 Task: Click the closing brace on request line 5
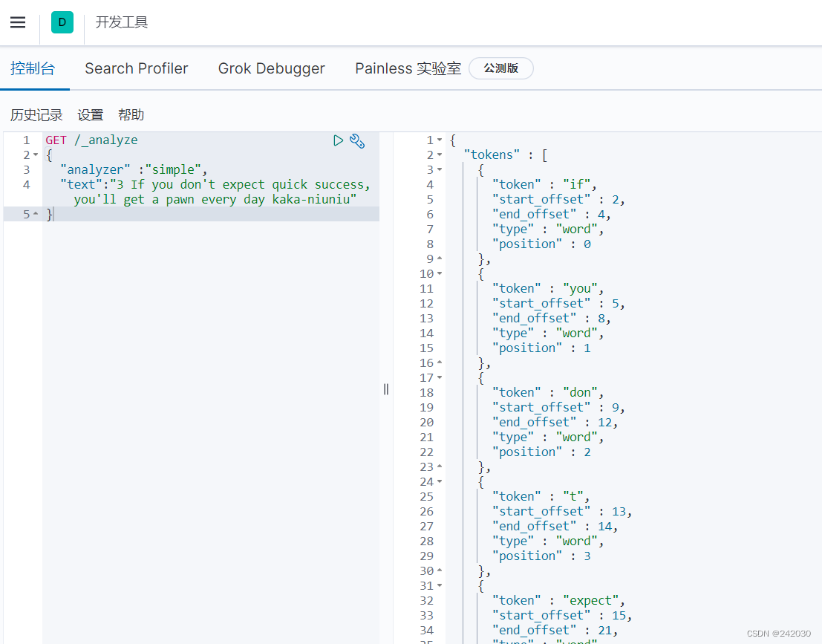click(x=49, y=214)
